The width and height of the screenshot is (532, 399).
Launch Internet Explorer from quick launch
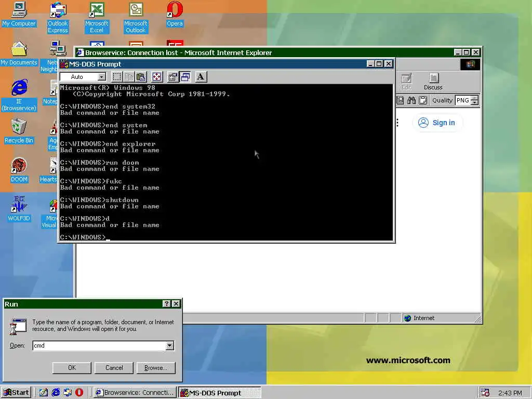click(56, 393)
